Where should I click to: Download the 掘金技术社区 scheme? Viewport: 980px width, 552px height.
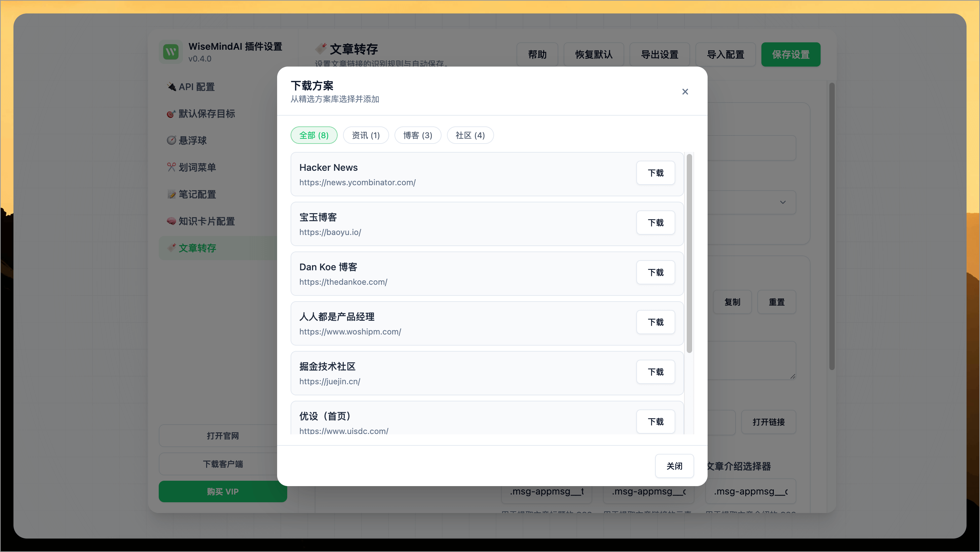[655, 372]
